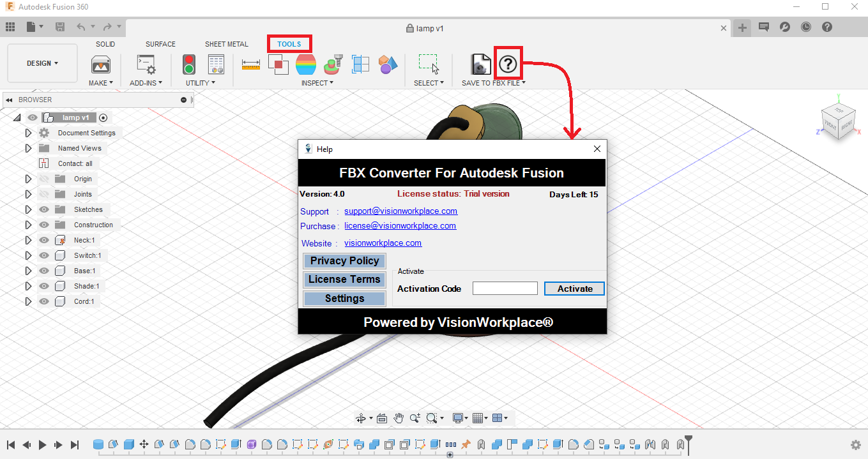
Task: Open the visionworkplace.com website link
Action: (x=383, y=243)
